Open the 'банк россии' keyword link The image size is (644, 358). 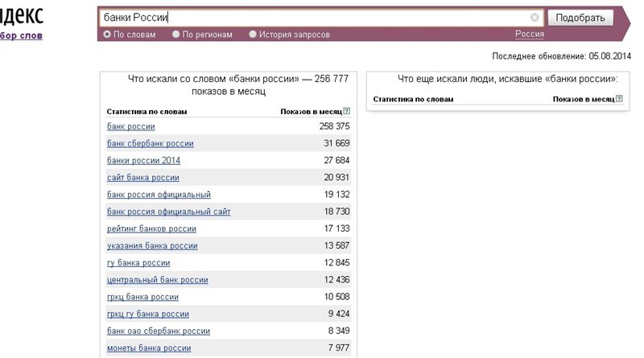click(x=130, y=127)
